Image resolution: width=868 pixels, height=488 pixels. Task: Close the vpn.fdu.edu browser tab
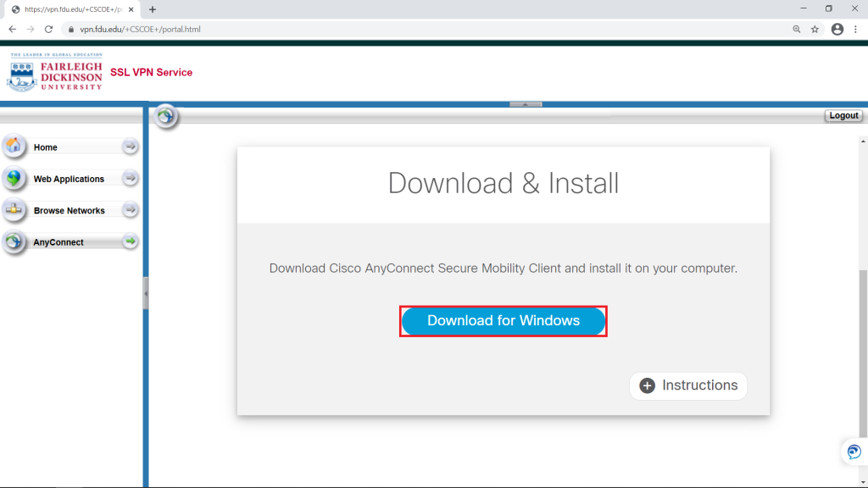131,9
